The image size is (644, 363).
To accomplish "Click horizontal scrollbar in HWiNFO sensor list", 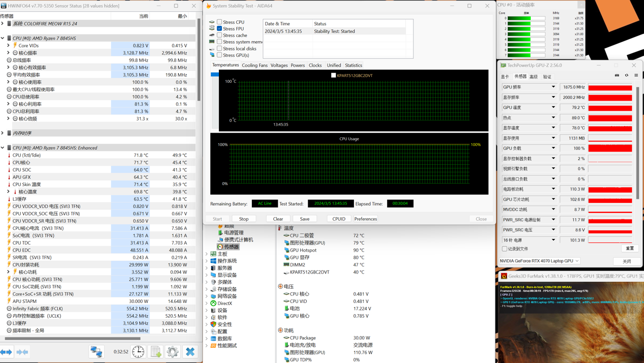I will point(73,338).
